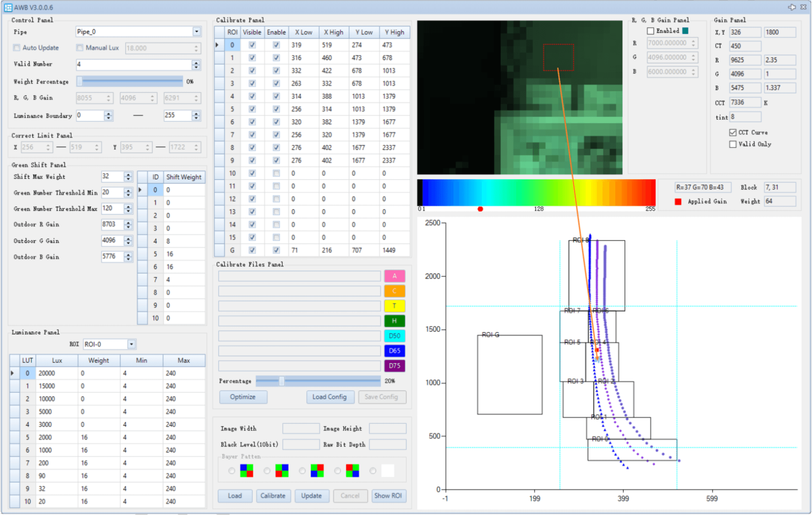812x515 pixels.
Task: Click the calibrate Percentage slider handle
Action: click(x=282, y=381)
